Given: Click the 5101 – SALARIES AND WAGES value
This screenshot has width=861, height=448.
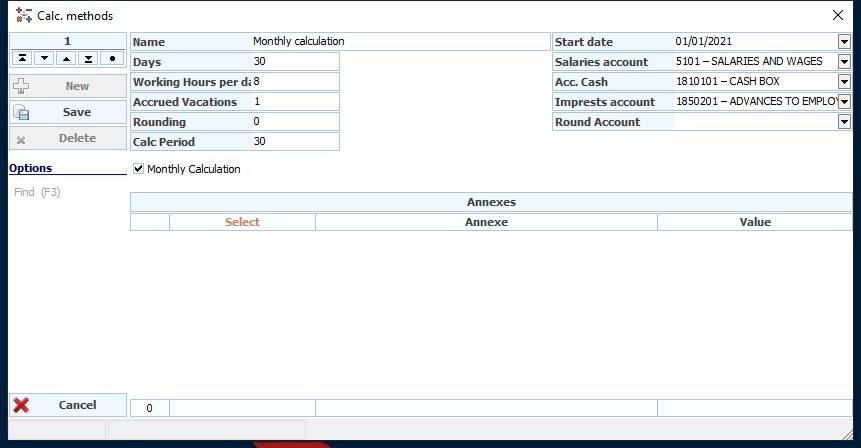Looking at the screenshot, I should [x=749, y=61].
